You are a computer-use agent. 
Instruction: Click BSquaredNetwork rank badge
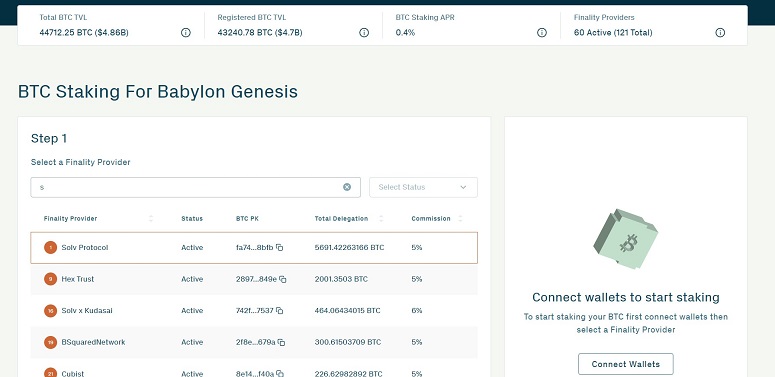(50, 342)
